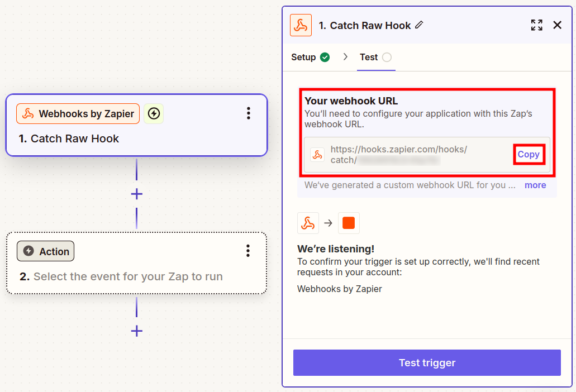
Task: Click the orange square app icon
Action: click(x=349, y=223)
